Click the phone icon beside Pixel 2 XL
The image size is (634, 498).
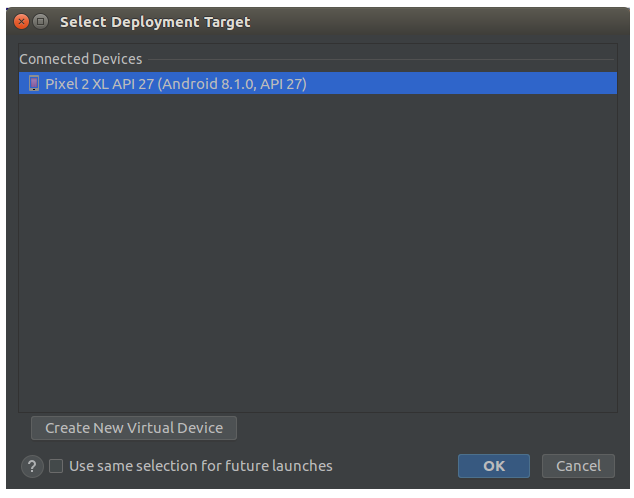point(33,84)
